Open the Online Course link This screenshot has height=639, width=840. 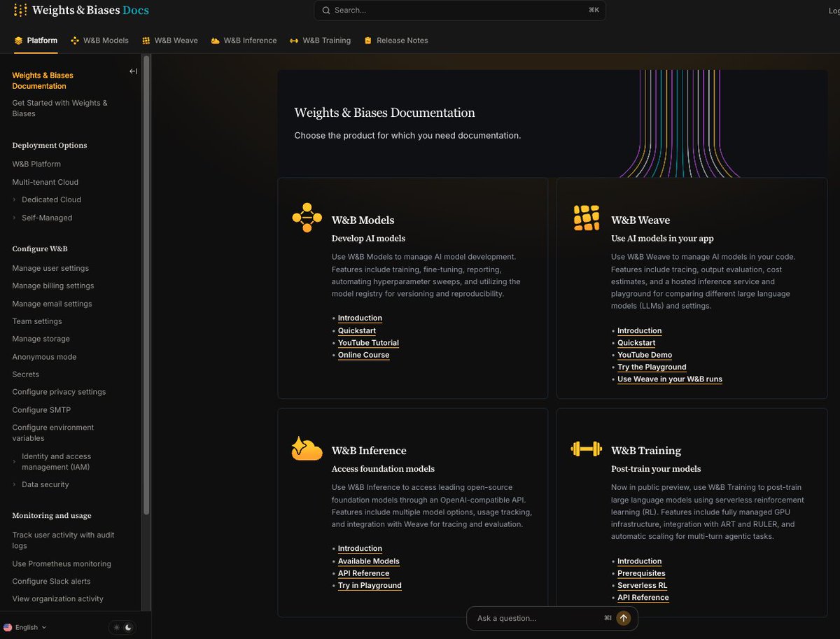click(x=364, y=355)
